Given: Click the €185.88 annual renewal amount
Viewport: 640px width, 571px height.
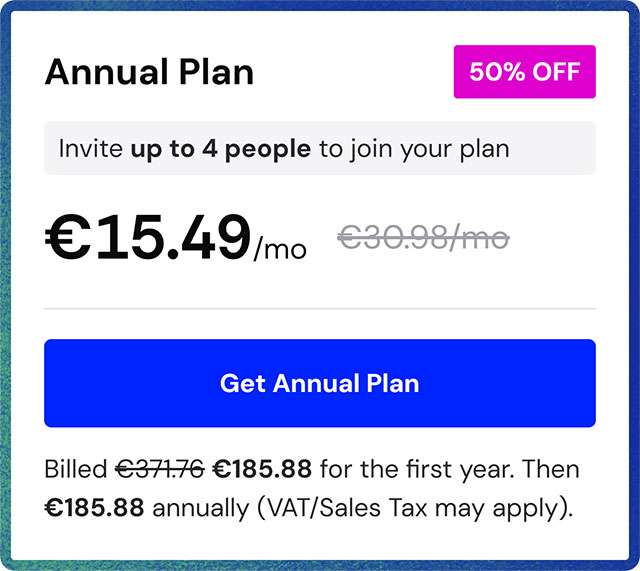Looking at the screenshot, I should click(x=94, y=507).
